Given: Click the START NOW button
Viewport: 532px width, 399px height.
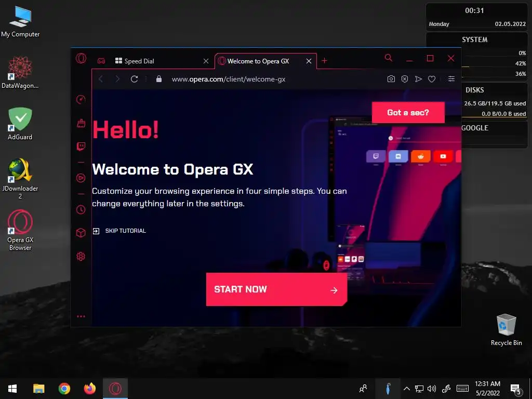Looking at the screenshot, I should (x=276, y=289).
